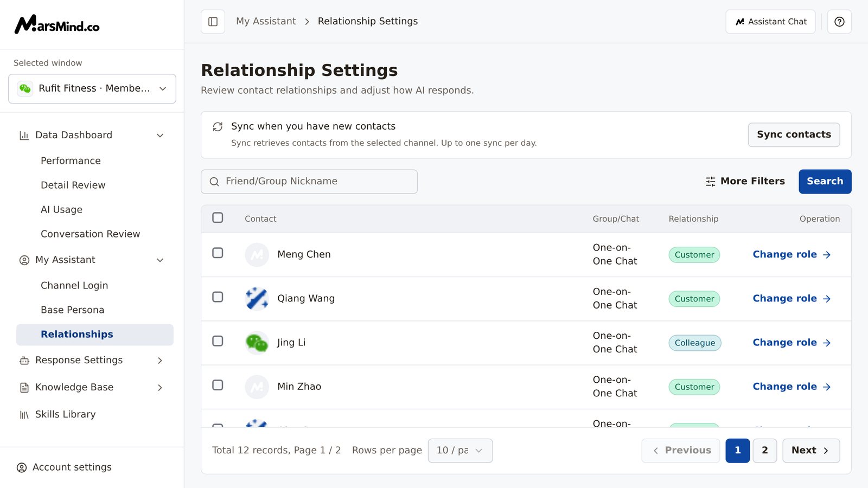Open the rows per page dropdown
Viewport: 868px width, 488px height.
(460, 451)
